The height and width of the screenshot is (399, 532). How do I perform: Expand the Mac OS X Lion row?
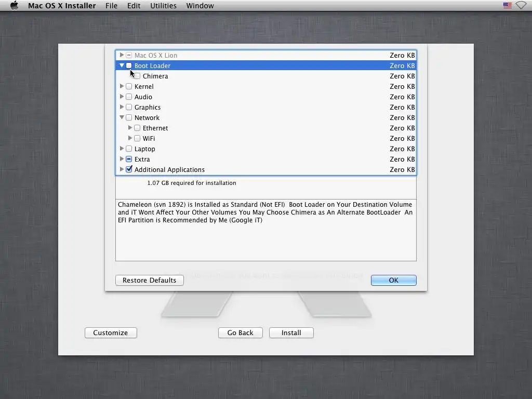pos(122,55)
